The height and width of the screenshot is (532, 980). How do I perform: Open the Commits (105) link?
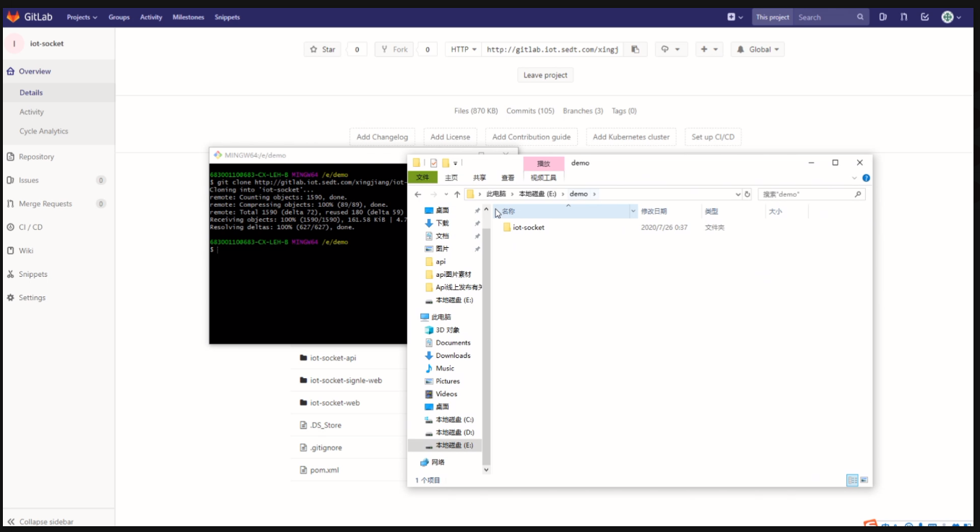pos(531,111)
